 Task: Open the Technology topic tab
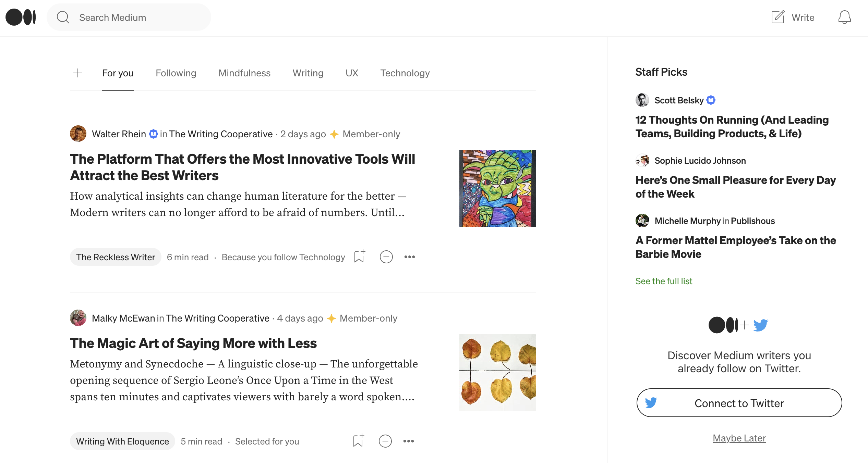[405, 73]
